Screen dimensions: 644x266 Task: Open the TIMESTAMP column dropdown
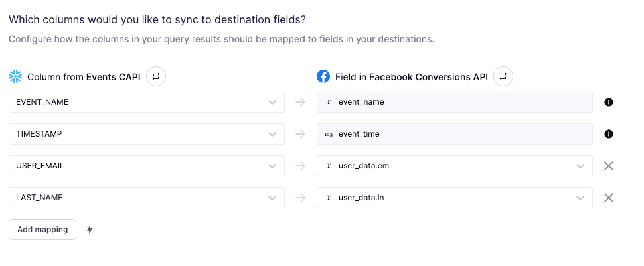(147, 134)
